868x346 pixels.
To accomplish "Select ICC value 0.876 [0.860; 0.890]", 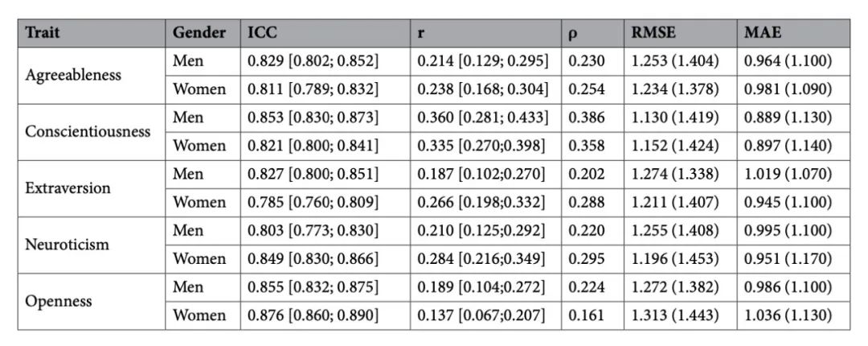I will tap(313, 315).
